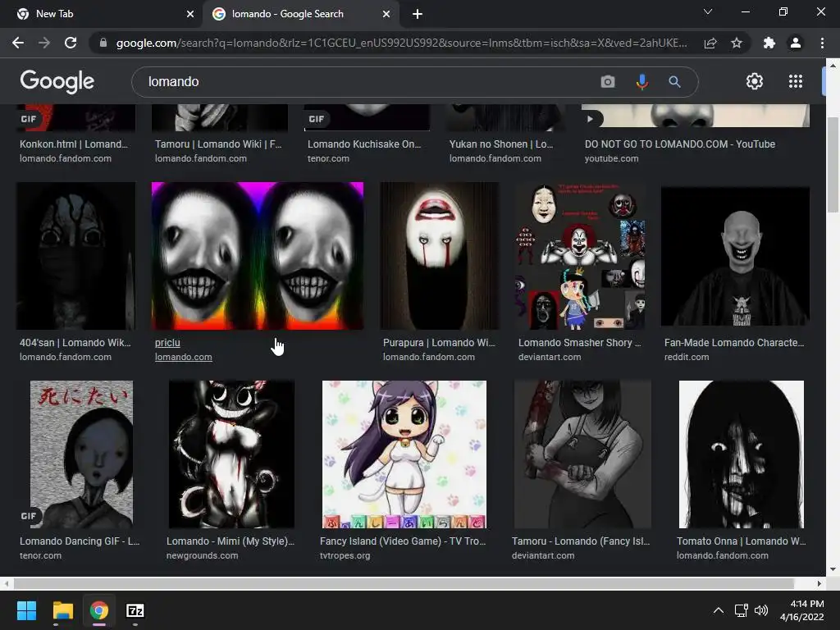
Task: Open the Fan-Made Lomando Character image
Action: [x=735, y=256]
